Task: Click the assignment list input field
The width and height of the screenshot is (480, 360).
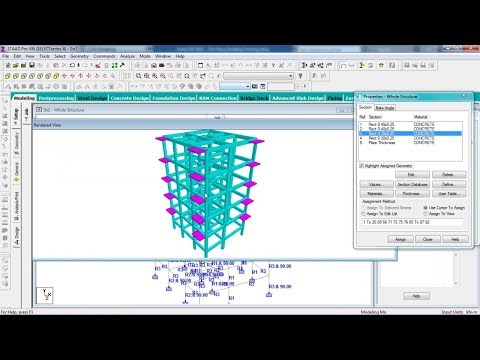Action: [412, 222]
